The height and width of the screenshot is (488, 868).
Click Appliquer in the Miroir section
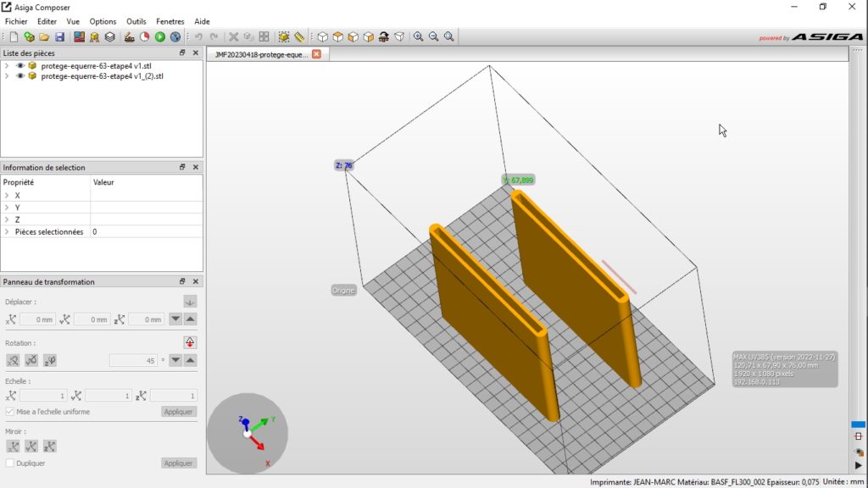[178, 463]
